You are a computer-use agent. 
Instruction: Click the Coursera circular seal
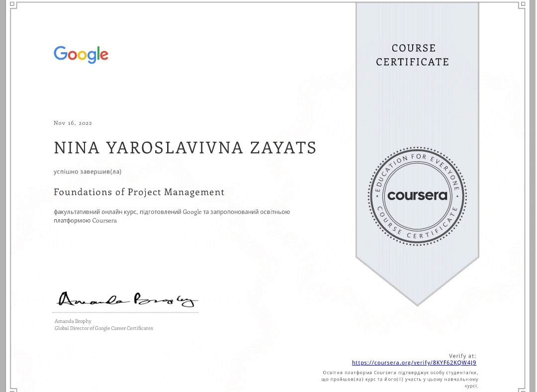pos(417,196)
